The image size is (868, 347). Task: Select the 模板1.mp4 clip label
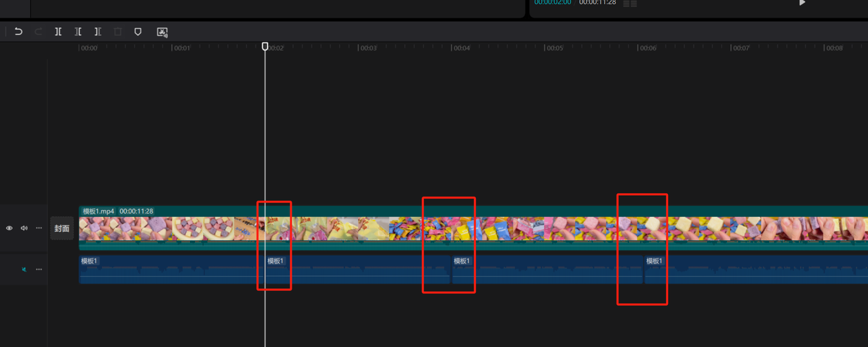click(x=98, y=211)
